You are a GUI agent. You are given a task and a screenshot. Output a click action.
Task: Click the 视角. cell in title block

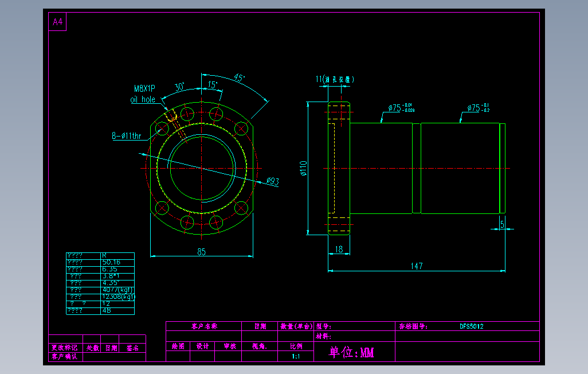pos(260,346)
